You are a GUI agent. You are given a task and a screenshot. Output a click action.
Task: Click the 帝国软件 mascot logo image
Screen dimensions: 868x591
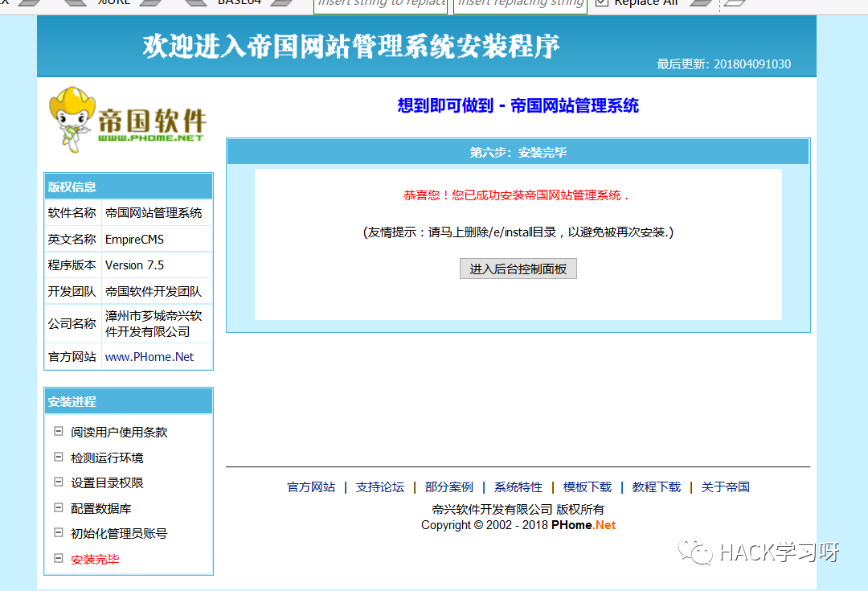pos(127,120)
